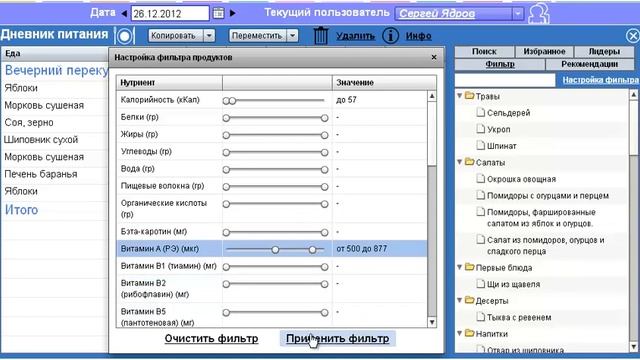The height and width of the screenshot is (360, 640).
Task: Select the Пищевые волокна row label
Action: 162,186
